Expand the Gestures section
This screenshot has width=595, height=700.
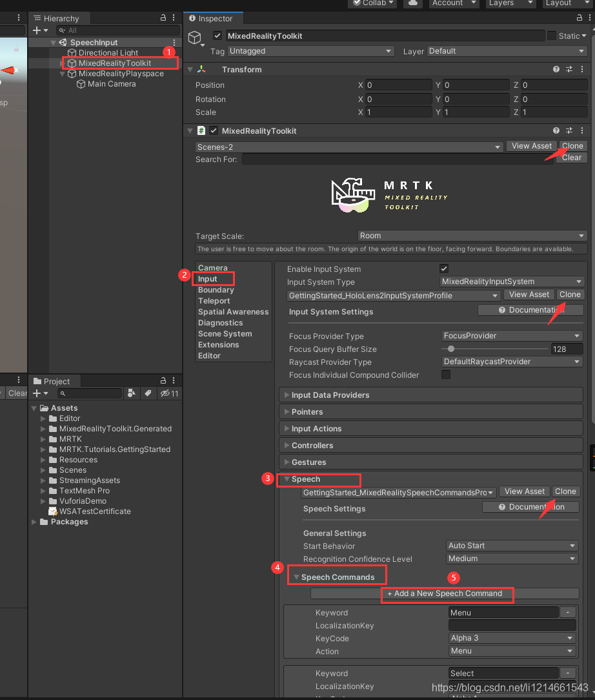431,462
